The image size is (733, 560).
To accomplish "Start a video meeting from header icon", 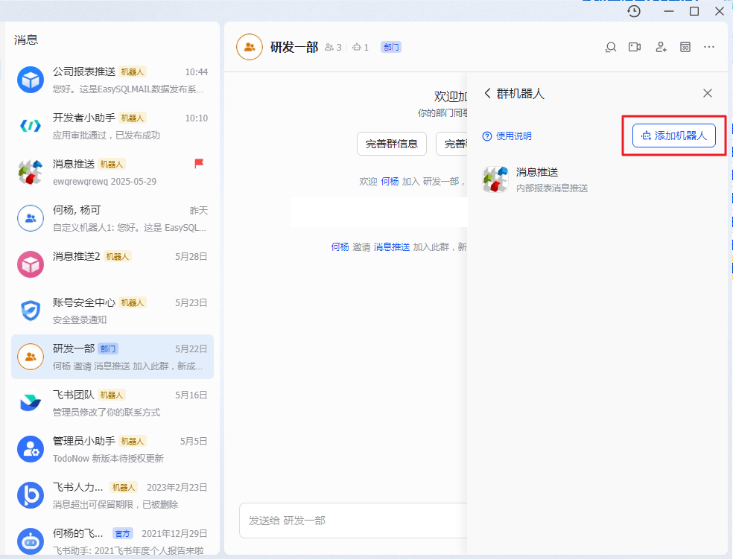I will coord(635,47).
